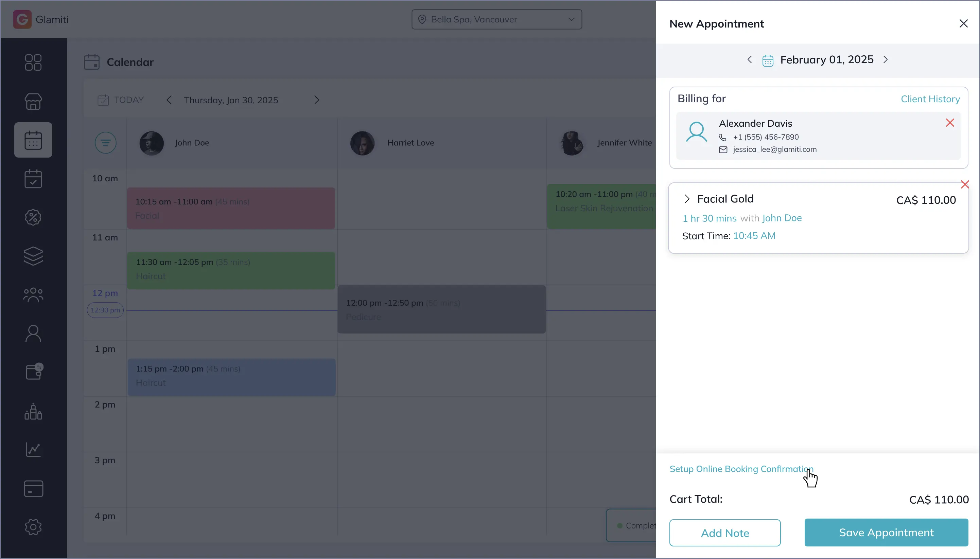Open the analytics chart icon in sidebar

[x=33, y=450]
